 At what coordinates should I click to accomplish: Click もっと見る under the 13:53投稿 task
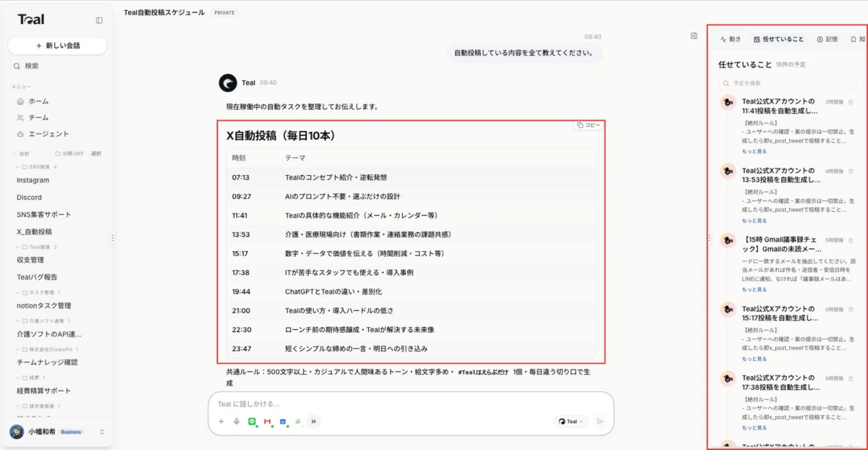754,221
